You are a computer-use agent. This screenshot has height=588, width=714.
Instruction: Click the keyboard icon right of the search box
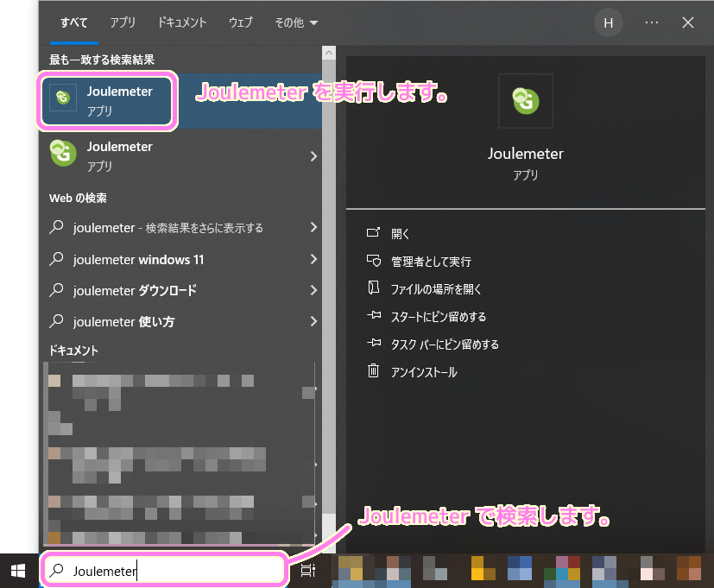coord(308,570)
